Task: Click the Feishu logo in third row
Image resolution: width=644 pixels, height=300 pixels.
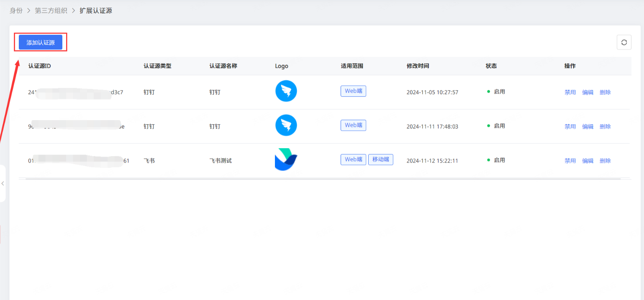Action: coord(286,160)
